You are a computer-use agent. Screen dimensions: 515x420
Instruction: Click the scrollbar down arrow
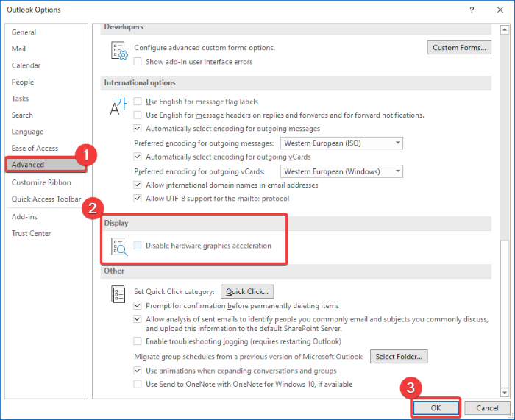[505, 392]
